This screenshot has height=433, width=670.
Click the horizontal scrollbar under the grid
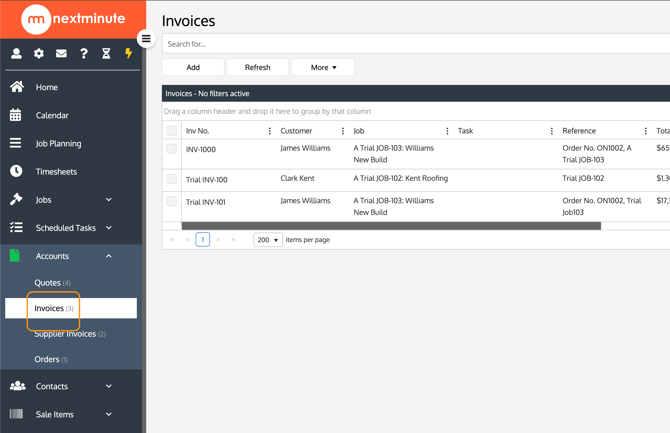pyautogui.click(x=390, y=227)
